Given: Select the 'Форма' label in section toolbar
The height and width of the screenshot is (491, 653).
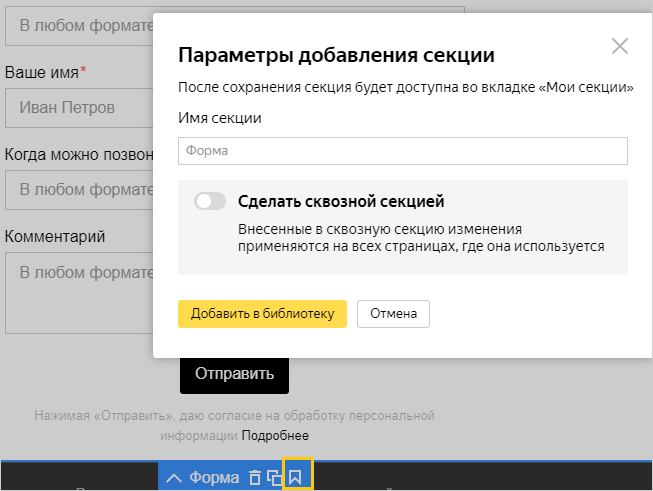Looking at the screenshot, I should (x=214, y=477).
